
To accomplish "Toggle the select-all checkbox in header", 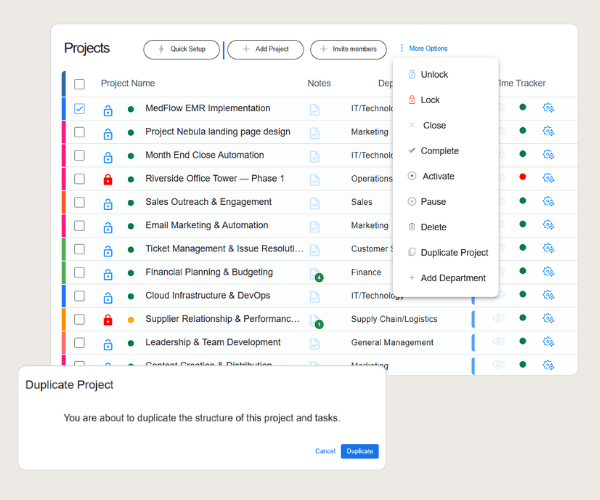I will [x=79, y=84].
